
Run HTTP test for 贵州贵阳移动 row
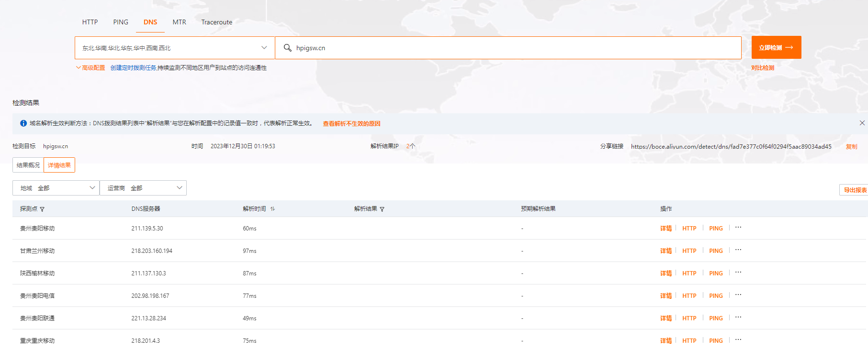pyautogui.click(x=689, y=229)
